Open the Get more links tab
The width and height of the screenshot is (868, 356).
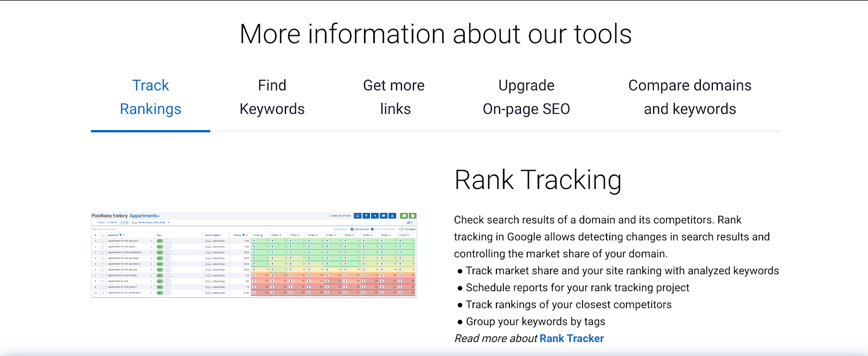point(394,97)
